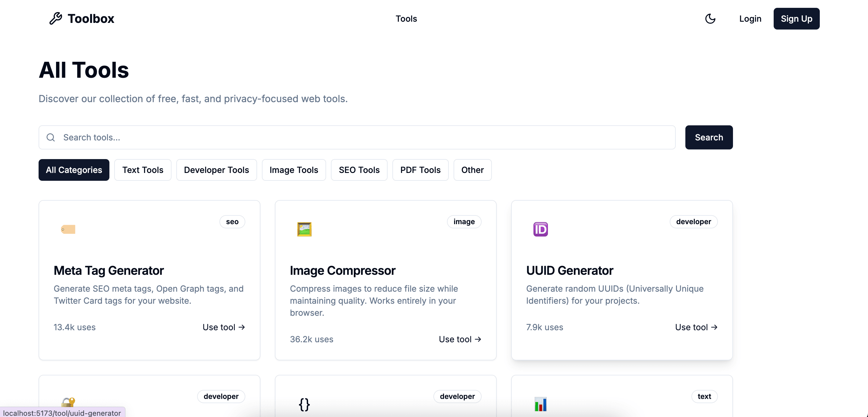The width and height of the screenshot is (868, 417).
Task: Click Use tool on Image Compressor card
Action: tap(460, 339)
